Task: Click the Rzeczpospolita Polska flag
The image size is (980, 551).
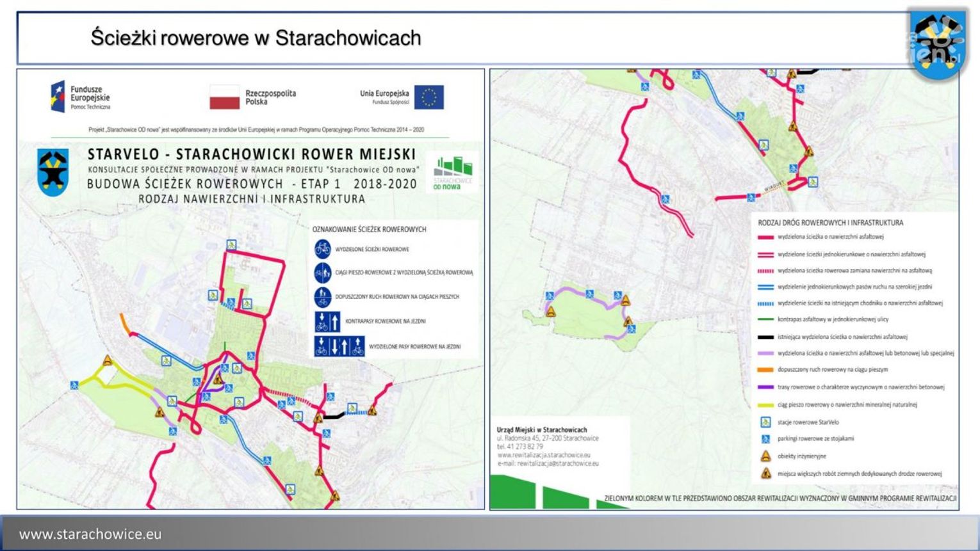Action: click(224, 97)
